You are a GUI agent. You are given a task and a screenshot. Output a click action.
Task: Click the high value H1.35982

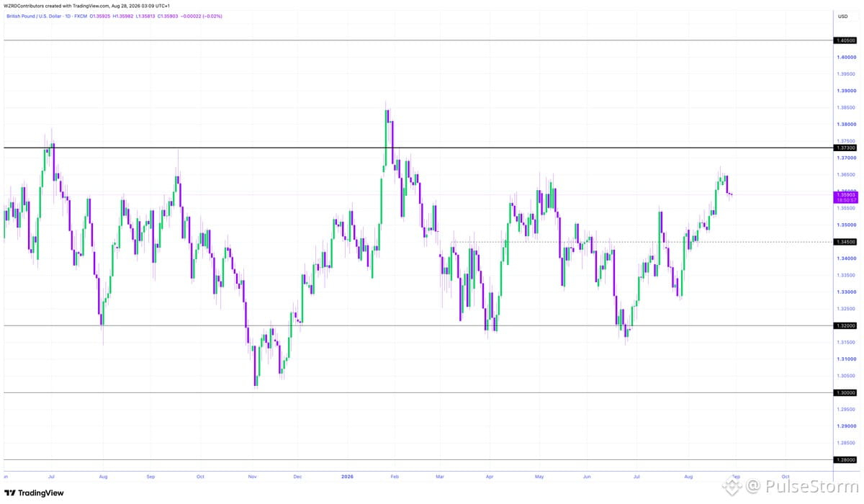pos(123,16)
